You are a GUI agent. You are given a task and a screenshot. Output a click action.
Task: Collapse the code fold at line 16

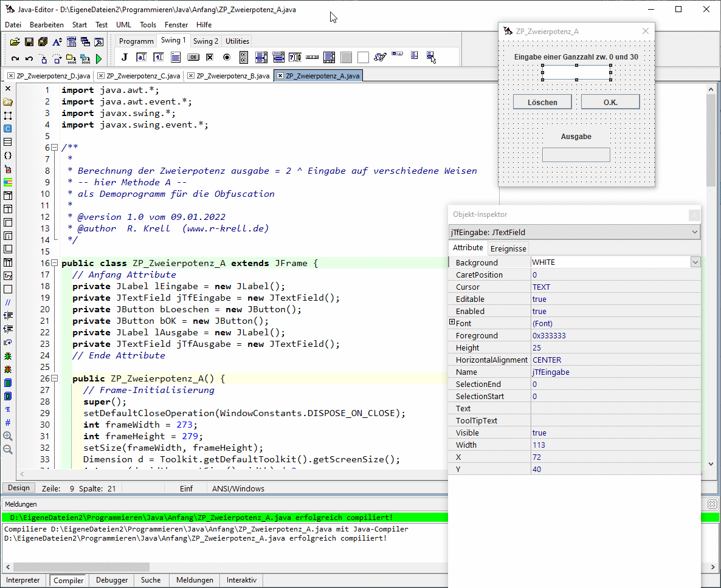pos(55,263)
